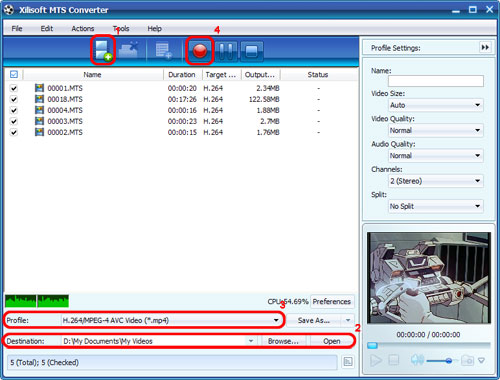The image size is (500, 380).
Task: Click the profile Name input field
Action: click(x=436, y=81)
